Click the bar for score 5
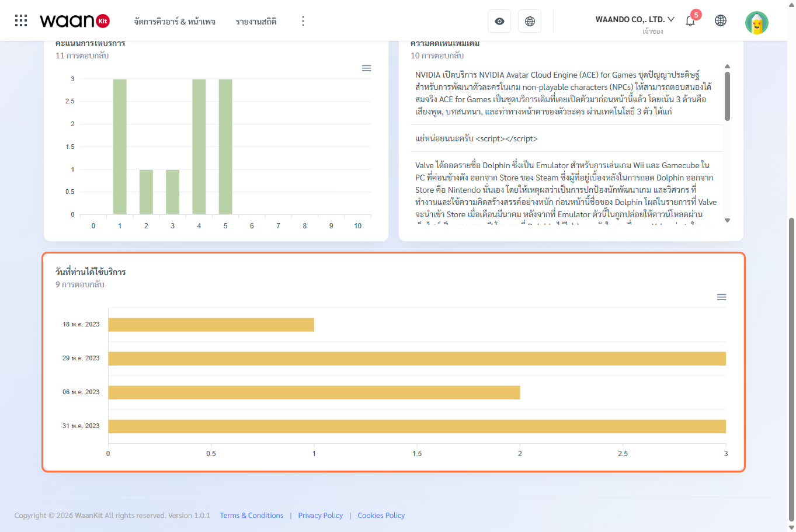This screenshot has width=796, height=532. (225, 147)
